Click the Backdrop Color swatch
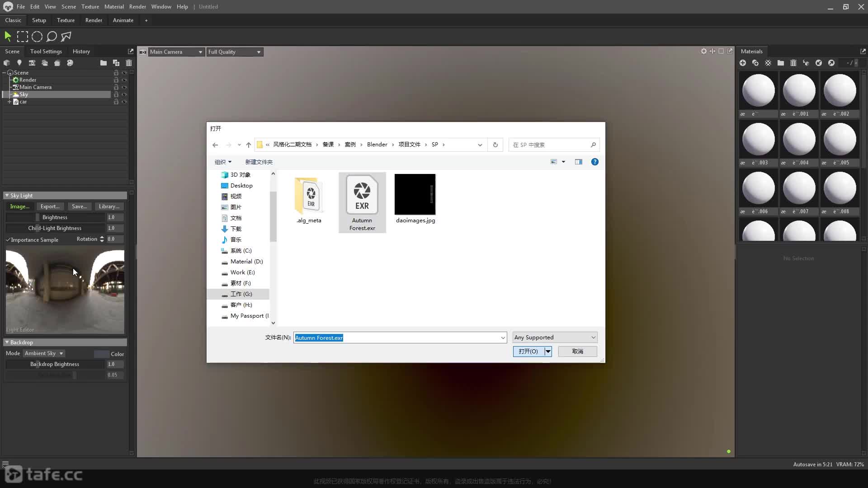868x488 pixels. coord(101,354)
